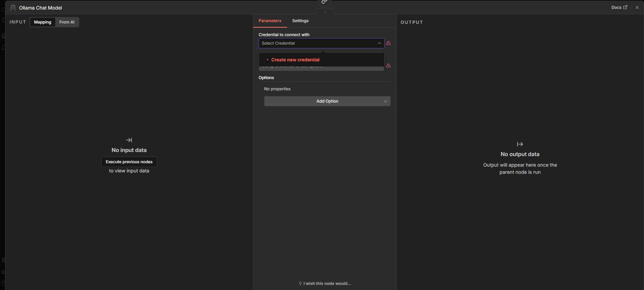Image resolution: width=644 pixels, height=290 pixels.
Task: Click the warning icon below the credential field
Action: pos(388,65)
